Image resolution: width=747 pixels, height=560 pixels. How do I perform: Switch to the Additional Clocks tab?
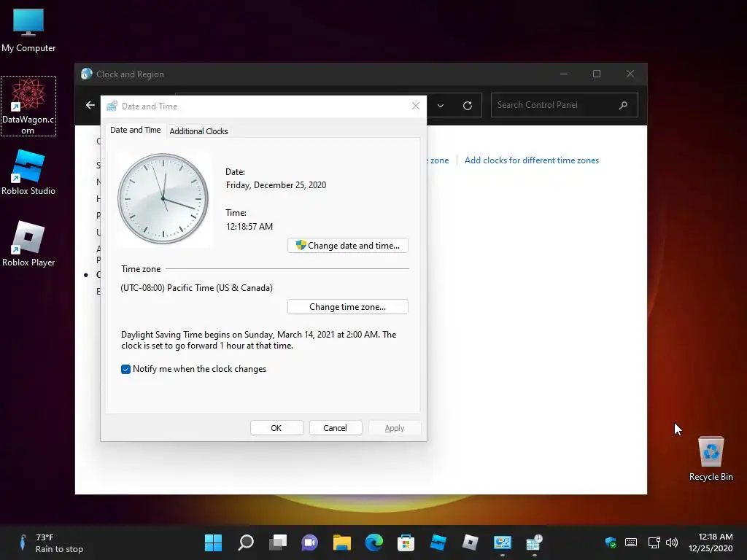(x=198, y=131)
